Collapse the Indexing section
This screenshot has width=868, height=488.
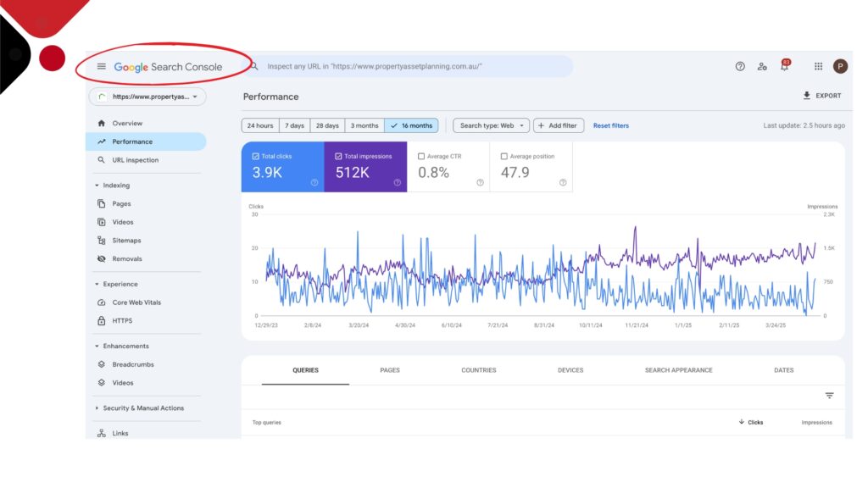pyautogui.click(x=97, y=186)
